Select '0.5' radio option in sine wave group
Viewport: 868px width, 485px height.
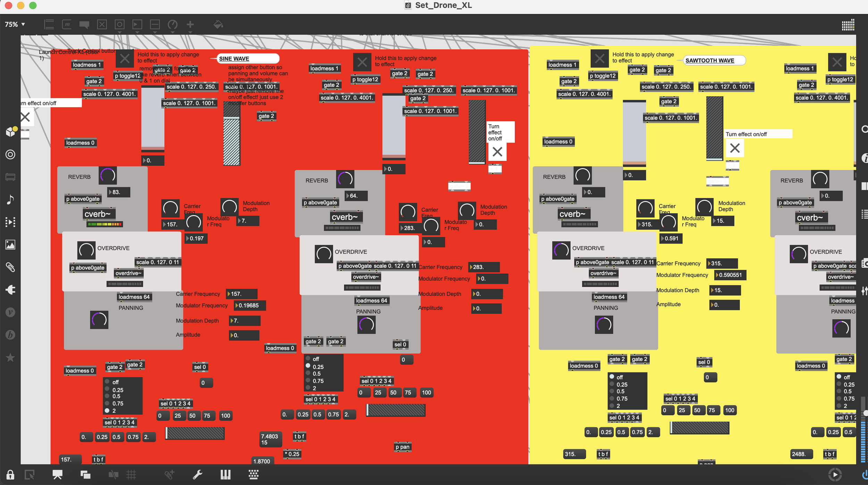click(107, 396)
